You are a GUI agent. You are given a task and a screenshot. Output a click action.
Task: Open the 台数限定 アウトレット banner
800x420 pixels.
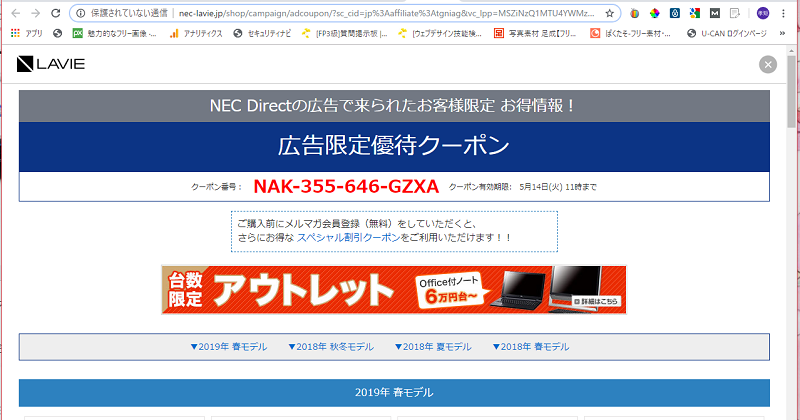pyautogui.click(x=394, y=289)
